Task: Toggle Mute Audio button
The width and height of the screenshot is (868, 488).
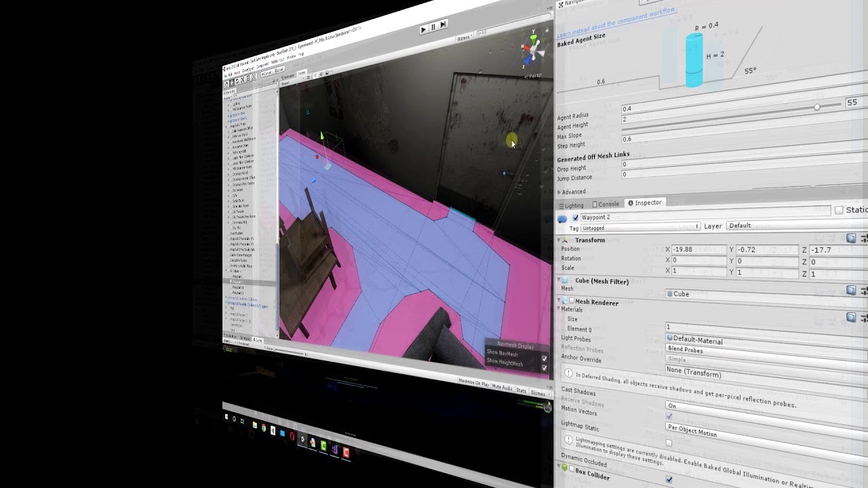Action: [x=502, y=387]
